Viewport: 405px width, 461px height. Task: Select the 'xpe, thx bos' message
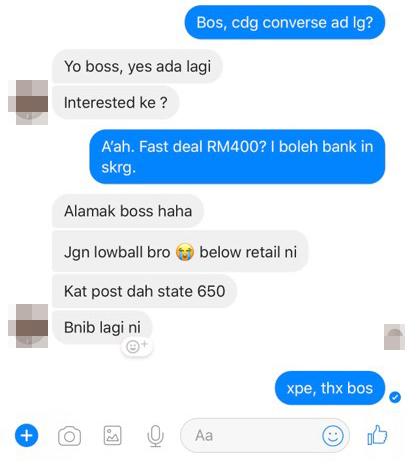click(330, 388)
